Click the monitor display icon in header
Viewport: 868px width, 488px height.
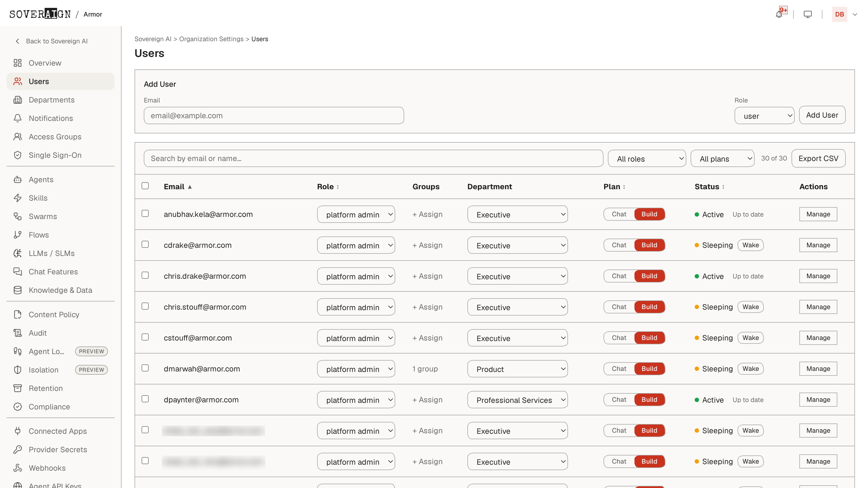(x=808, y=14)
